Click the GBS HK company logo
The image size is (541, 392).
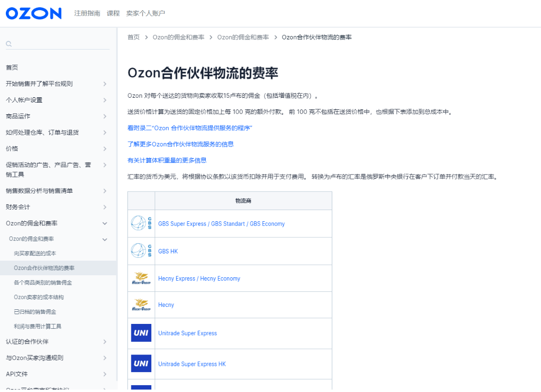coord(141,251)
